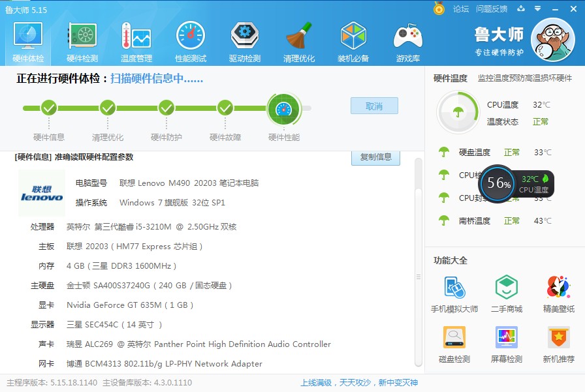Open the 精美壁纸 wallpaper tool

coord(559,294)
